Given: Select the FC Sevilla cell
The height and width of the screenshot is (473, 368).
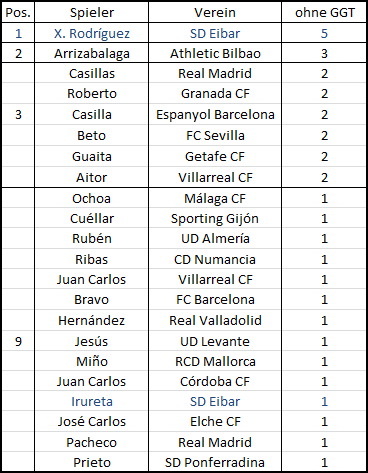Looking at the screenshot, I should (215, 135).
